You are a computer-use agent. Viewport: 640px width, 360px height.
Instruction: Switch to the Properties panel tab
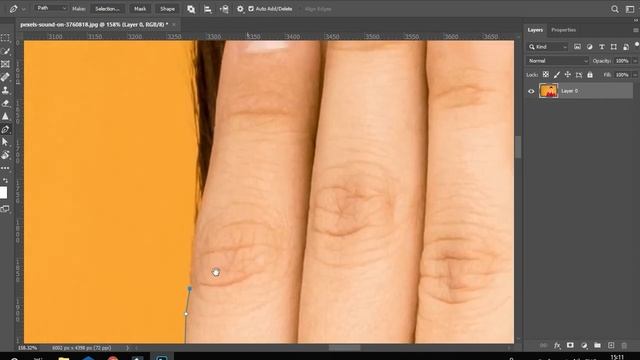(x=563, y=30)
